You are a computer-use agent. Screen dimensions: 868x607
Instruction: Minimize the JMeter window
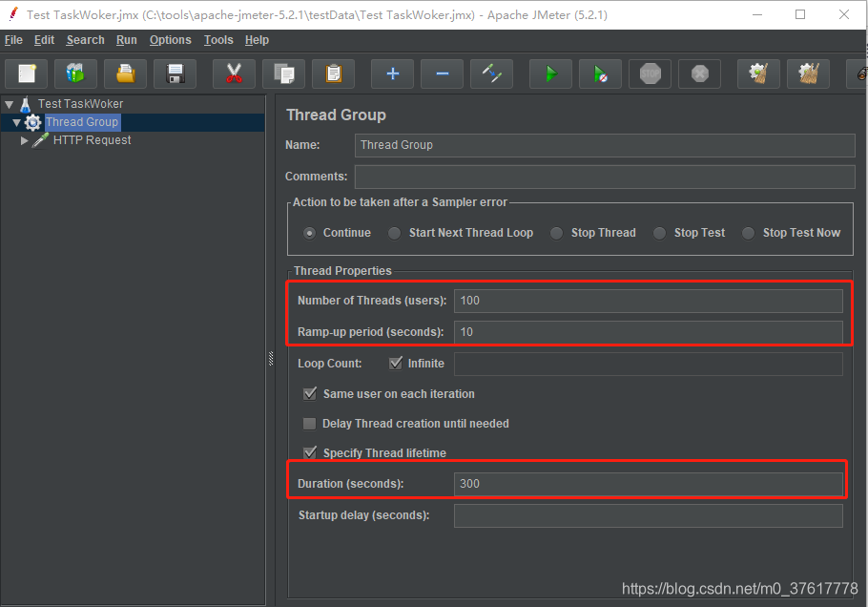pos(757,14)
